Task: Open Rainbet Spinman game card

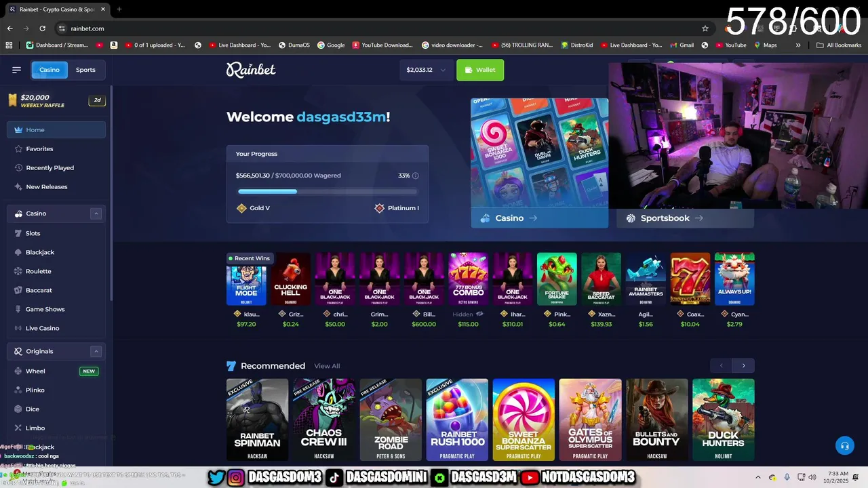Action: tap(257, 420)
